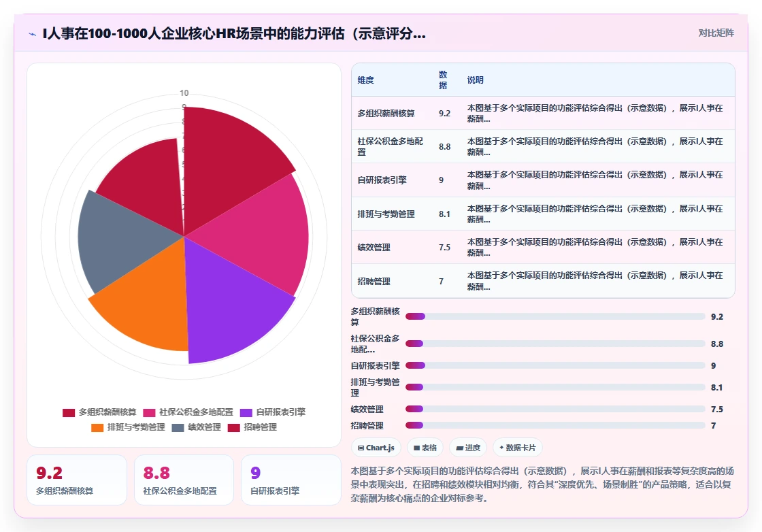Toggle the 多组织薪酬核算 legend swatch
762x532 pixels.
click(69, 412)
